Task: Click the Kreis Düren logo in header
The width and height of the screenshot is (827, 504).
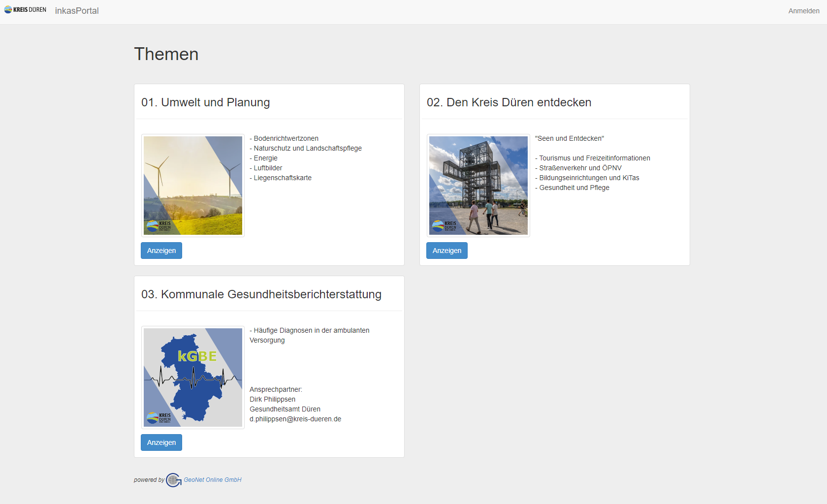Action: [25, 10]
